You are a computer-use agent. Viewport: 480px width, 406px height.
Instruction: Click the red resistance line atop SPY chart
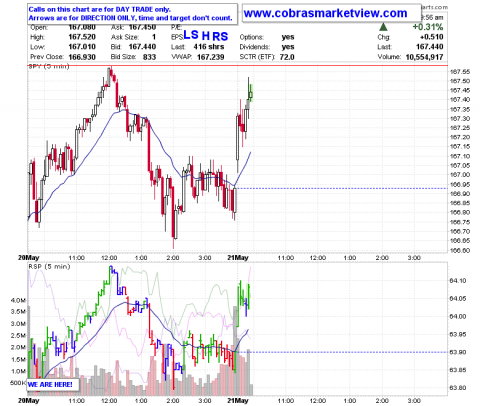point(237,65)
